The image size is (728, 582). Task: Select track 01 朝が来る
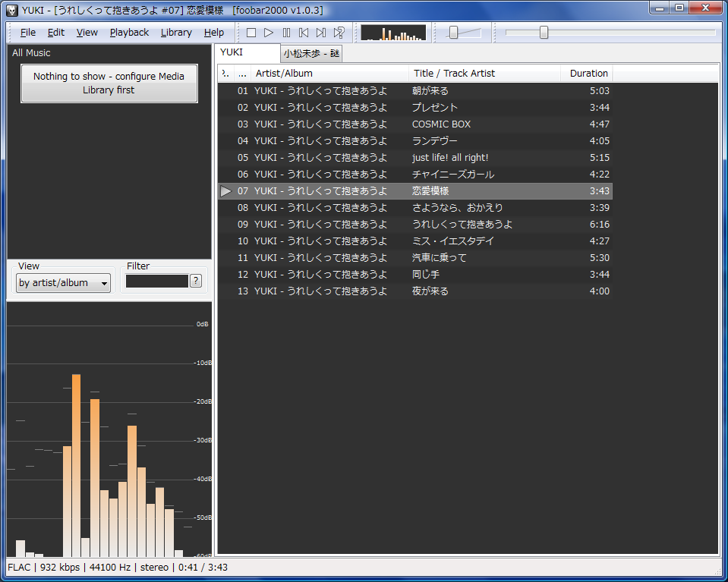(415, 90)
